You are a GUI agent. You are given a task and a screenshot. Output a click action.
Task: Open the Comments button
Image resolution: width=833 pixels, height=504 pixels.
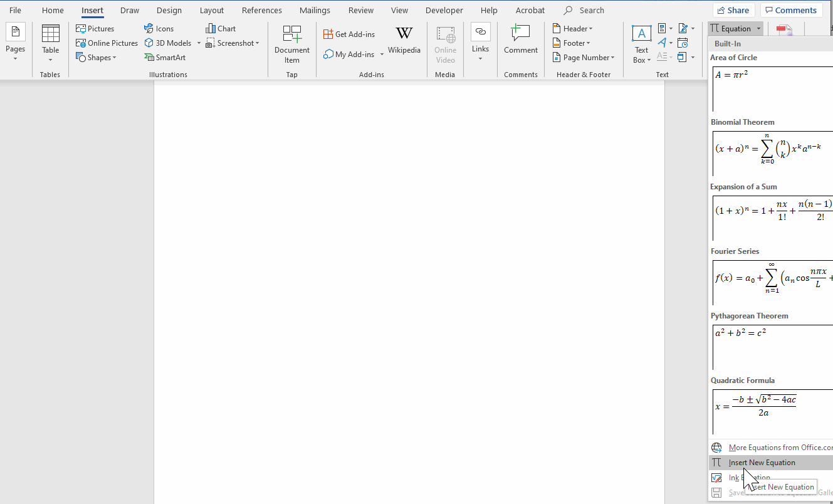click(791, 10)
